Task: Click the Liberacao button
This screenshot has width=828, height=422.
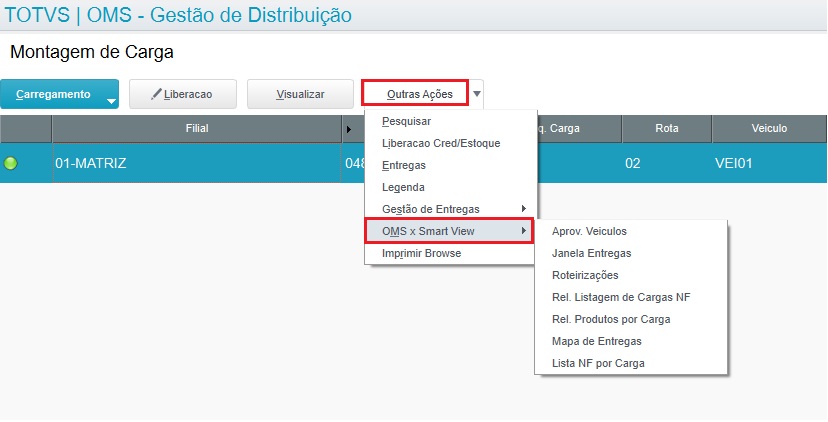Action: click(183, 94)
